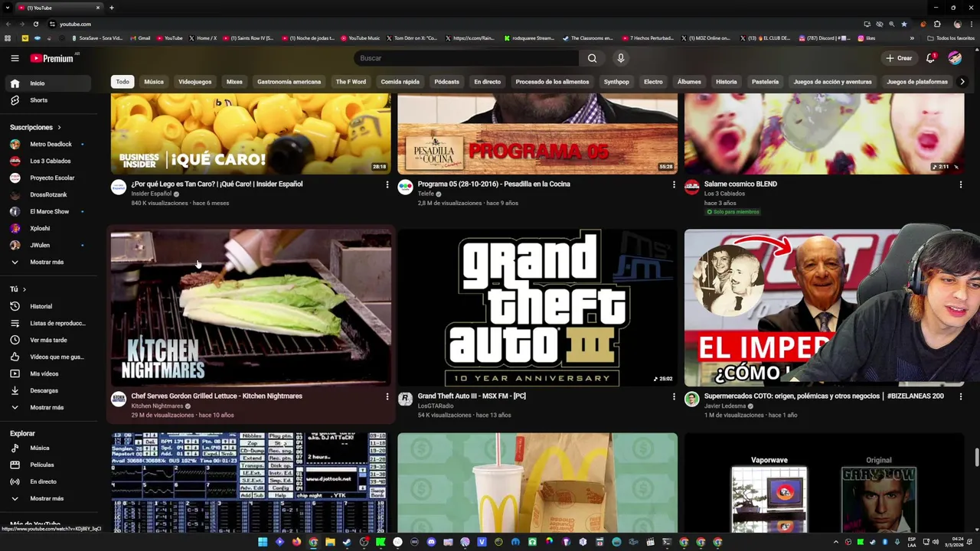Open the Gmail bookmark
This screenshot has width=980, height=551.
click(x=141, y=38)
